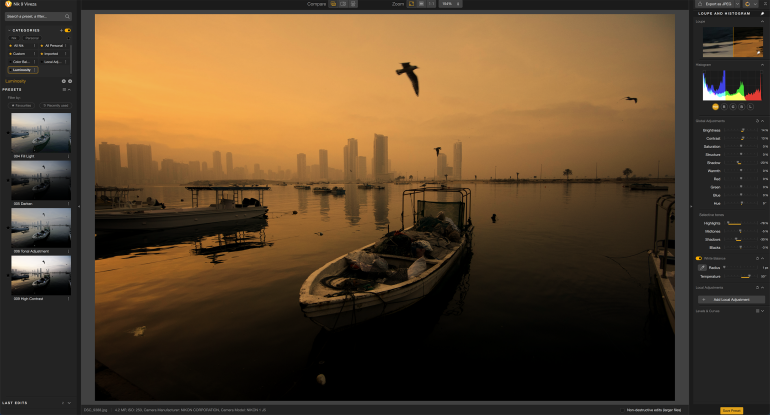Select the L histogram channel button
This screenshot has height=415, width=770.
750,107
